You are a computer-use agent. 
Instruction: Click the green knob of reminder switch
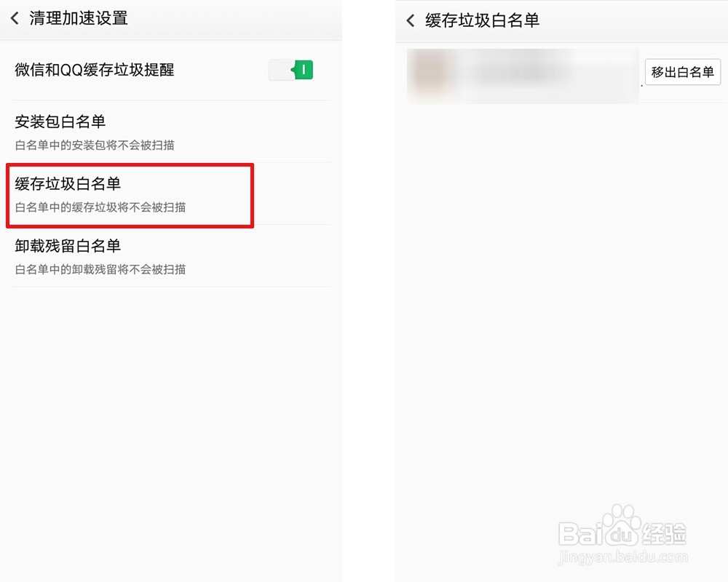(x=302, y=70)
